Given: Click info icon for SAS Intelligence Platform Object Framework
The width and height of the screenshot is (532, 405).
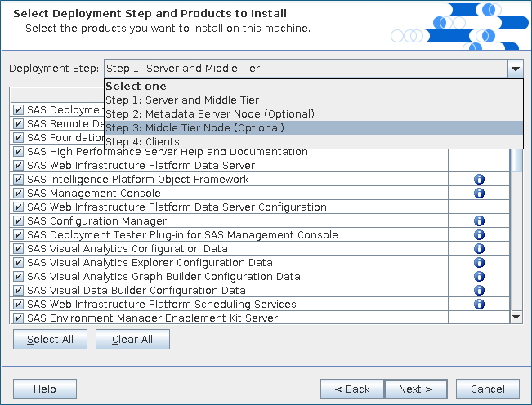Looking at the screenshot, I should (479, 180).
